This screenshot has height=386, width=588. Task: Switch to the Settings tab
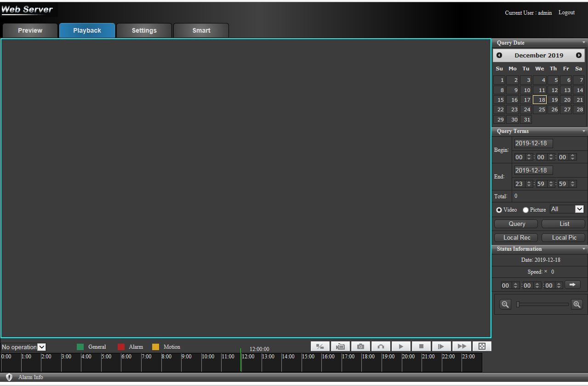[x=144, y=30]
